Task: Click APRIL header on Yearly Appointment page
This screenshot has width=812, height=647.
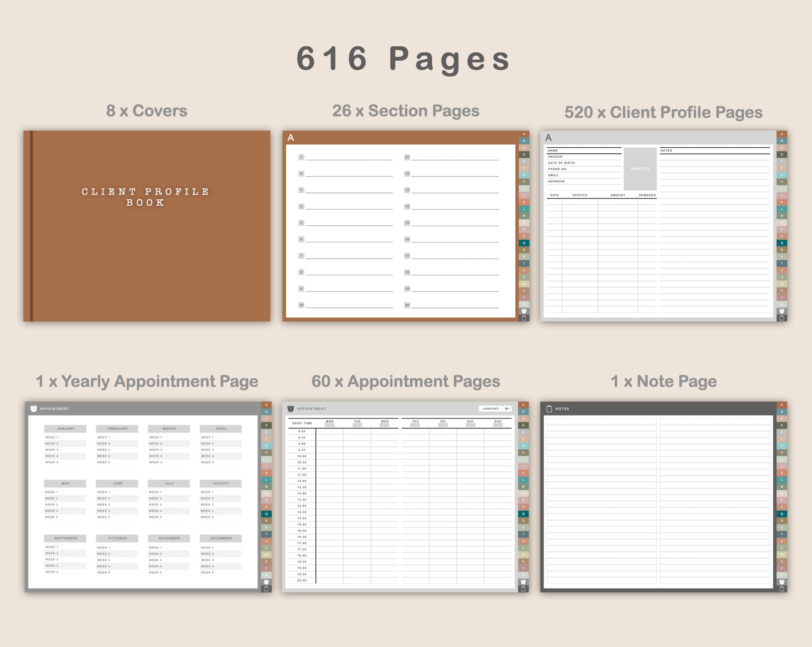Action: click(221, 429)
